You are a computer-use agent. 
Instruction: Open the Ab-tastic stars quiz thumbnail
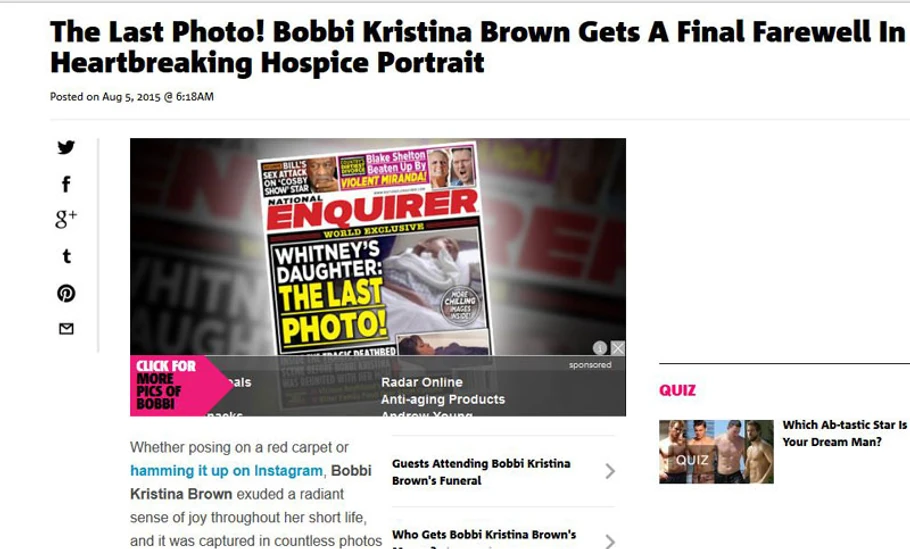click(x=716, y=452)
